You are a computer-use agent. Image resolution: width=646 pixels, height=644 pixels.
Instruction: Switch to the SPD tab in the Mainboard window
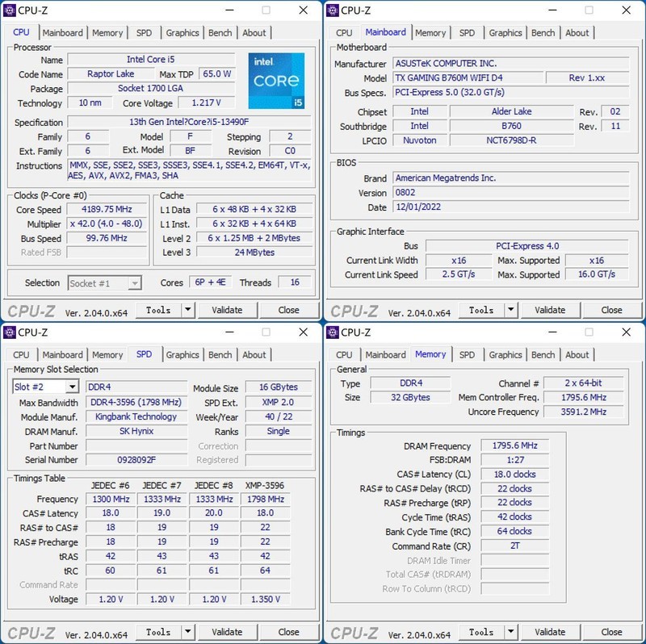467,32
